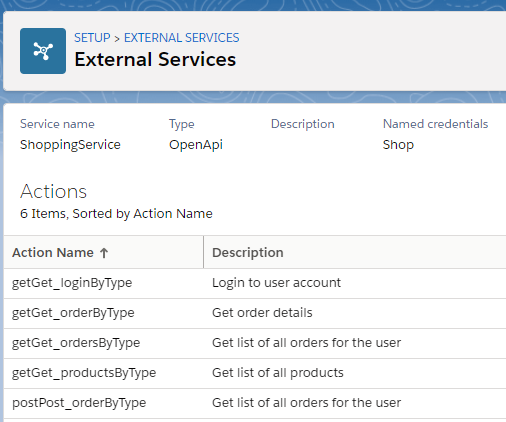The image size is (506, 422).
Task: Select the getGet_ordersByType action
Action: pyautogui.click(x=76, y=343)
